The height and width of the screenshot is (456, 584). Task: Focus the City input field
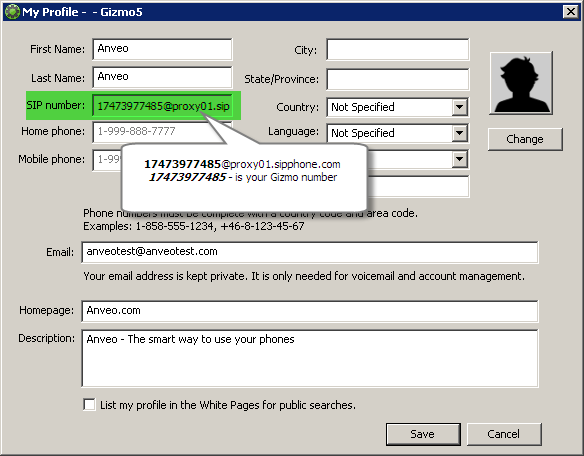(398, 49)
